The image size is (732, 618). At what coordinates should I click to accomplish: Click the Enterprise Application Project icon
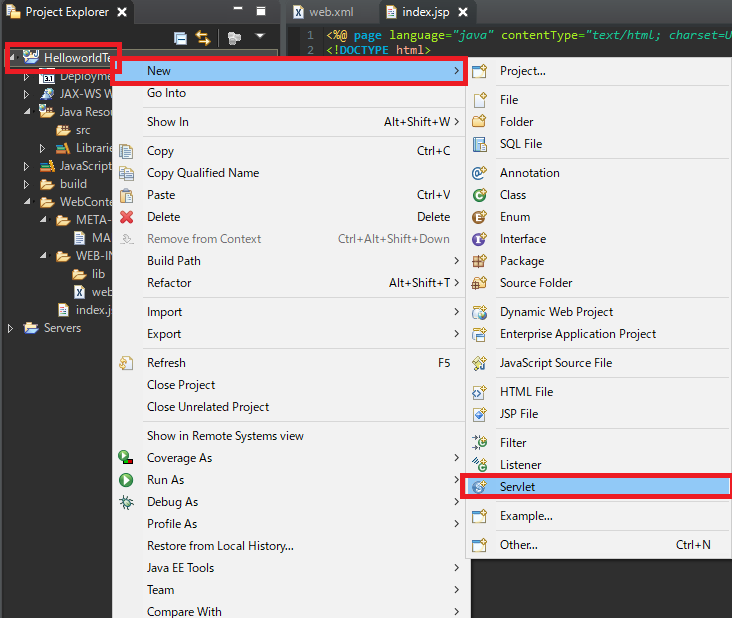[479, 334]
